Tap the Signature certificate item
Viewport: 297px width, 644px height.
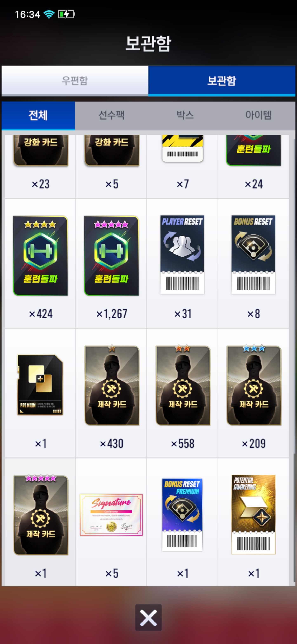pyautogui.click(x=111, y=515)
